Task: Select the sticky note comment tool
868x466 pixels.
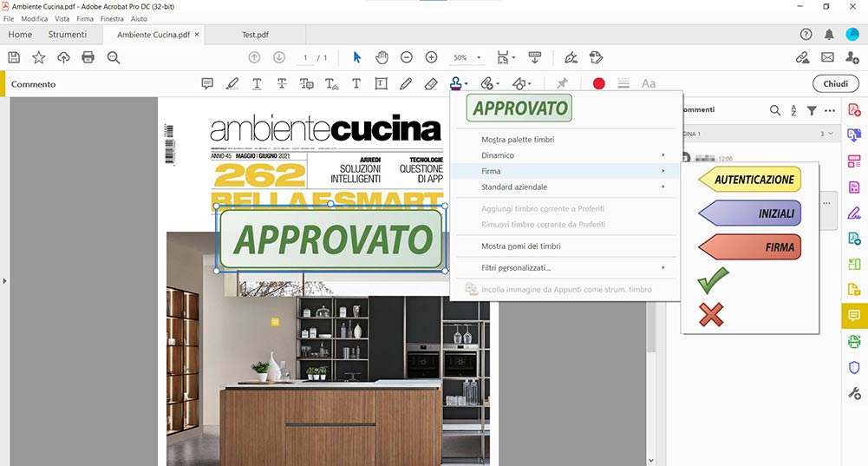Action: (x=207, y=84)
